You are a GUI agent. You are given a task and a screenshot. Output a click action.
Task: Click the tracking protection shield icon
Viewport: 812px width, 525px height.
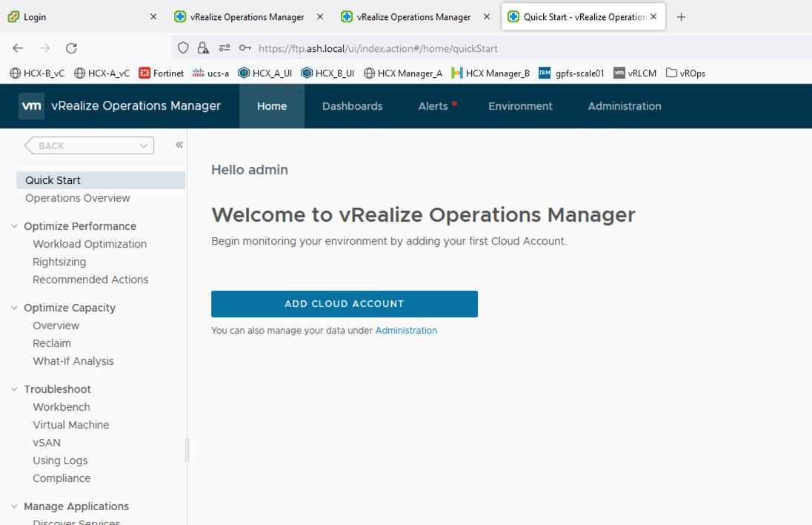pyautogui.click(x=182, y=47)
